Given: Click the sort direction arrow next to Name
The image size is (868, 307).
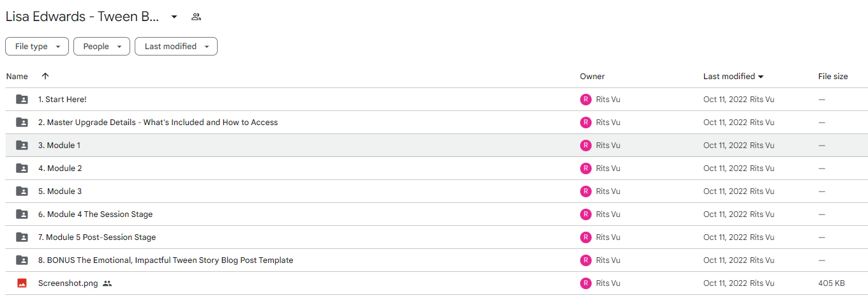Looking at the screenshot, I should (x=45, y=76).
